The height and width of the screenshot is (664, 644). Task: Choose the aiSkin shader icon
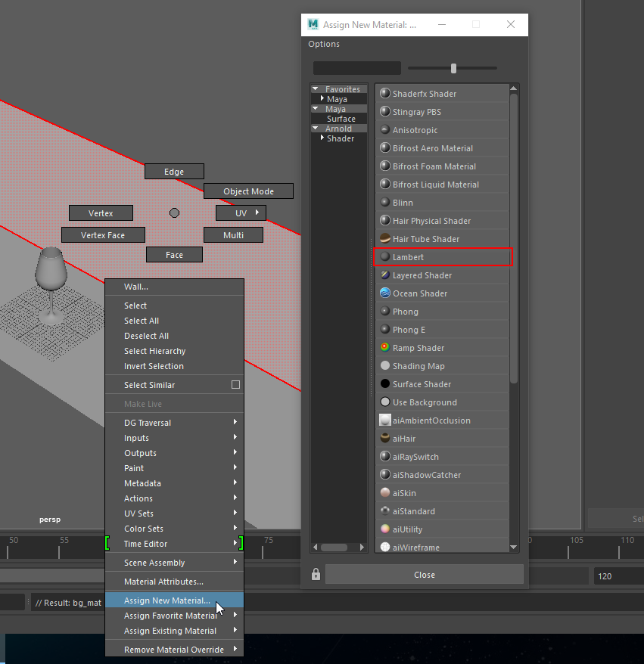384,493
